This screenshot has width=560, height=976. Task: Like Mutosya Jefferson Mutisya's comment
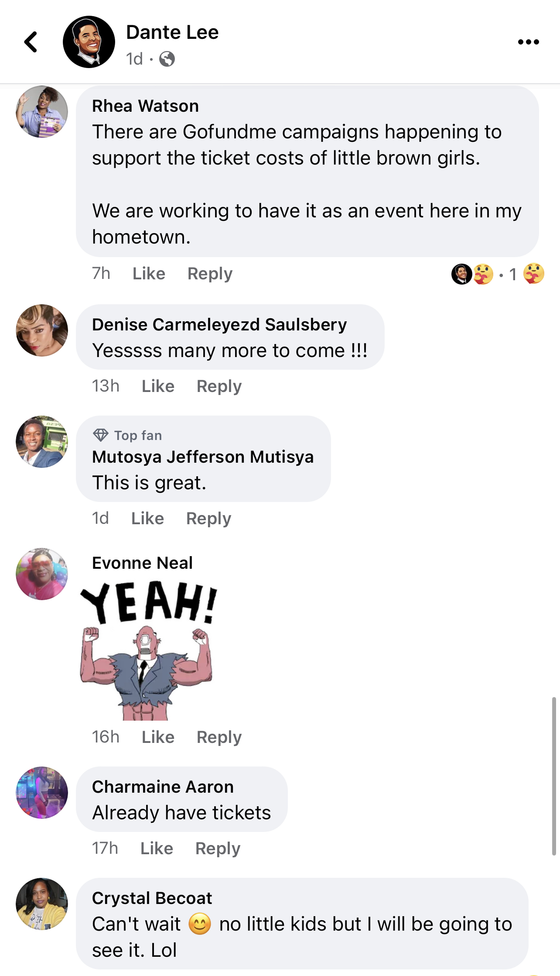(147, 519)
